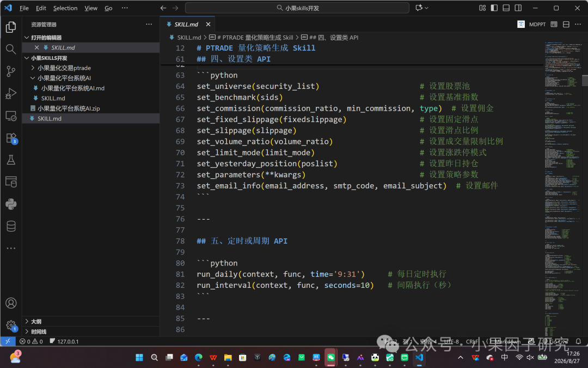Open the remote window indicator in status bar
This screenshot has width=588, height=368.
(8, 341)
